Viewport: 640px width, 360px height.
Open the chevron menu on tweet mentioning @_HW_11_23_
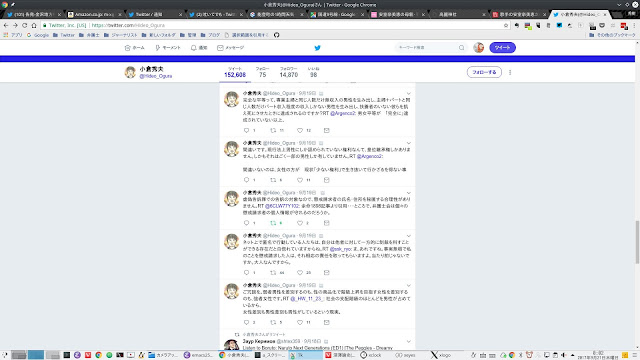click(409, 285)
